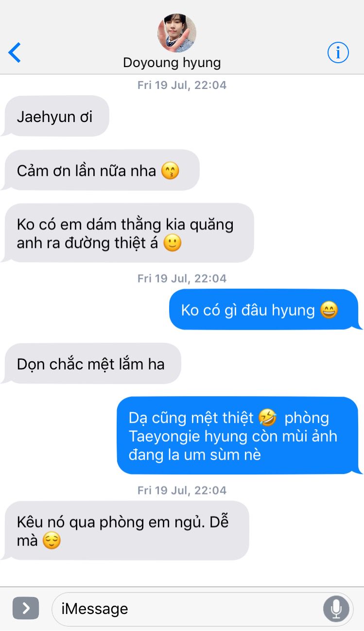Screen dimensions: 364x631
Task: Tap the relieved face emoji
Action: tap(52, 540)
